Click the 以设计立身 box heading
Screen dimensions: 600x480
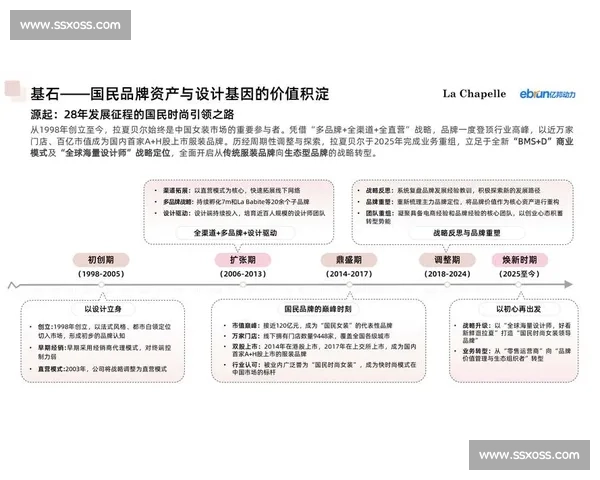(x=103, y=309)
